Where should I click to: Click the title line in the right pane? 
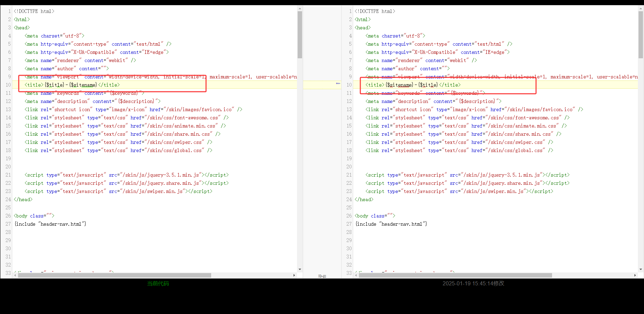pos(413,85)
